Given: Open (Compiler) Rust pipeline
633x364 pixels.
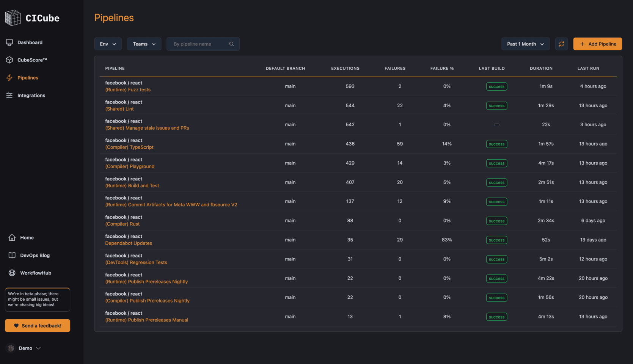Looking at the screenshot, I should [x=123, y=224].
